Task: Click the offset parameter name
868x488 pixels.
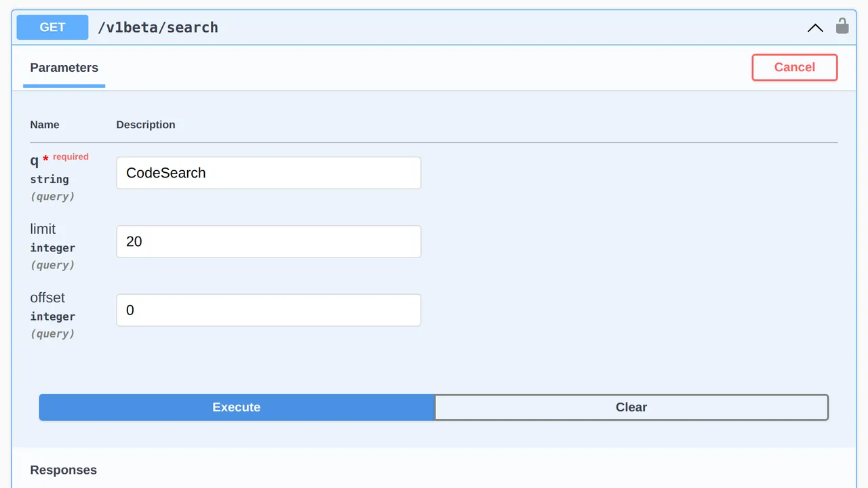Action: coord(47,298)
